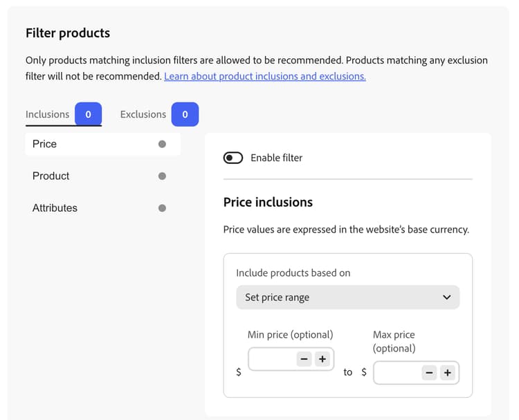Click the Min price (optional) label
This screenshot has height=420, width=519.
[x=290, y=335]
